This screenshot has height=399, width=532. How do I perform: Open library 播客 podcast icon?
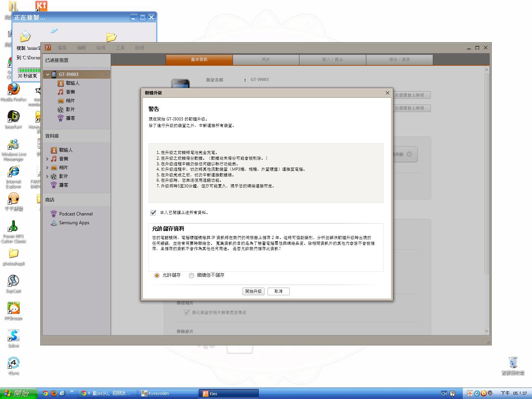tap(54, 185)
